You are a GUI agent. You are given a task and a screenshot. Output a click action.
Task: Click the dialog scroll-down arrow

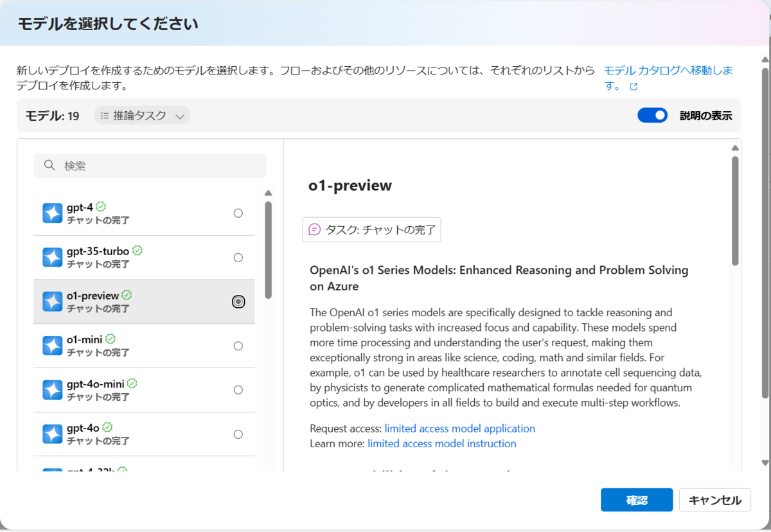tap(765, 463)
